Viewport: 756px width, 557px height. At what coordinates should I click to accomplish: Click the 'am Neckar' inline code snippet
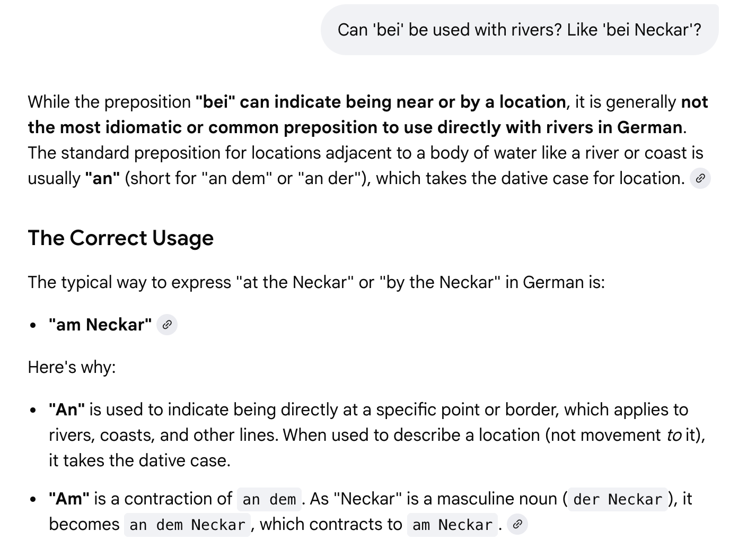452,525
